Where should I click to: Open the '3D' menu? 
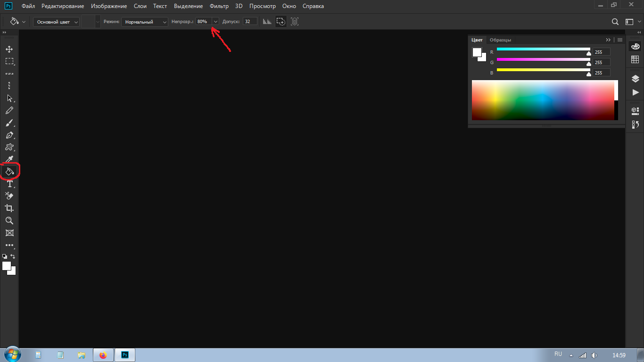point(239,6)
